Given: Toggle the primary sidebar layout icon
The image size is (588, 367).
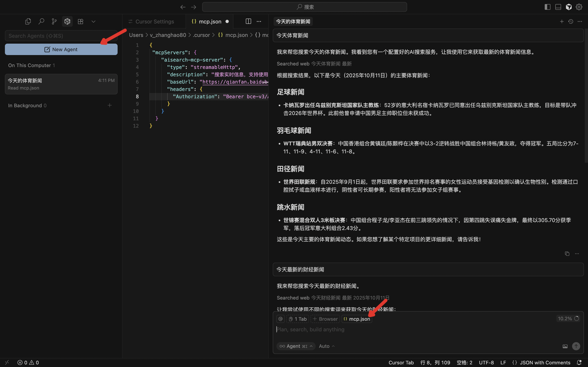Looking at the screenshot, I should (547, 7).
